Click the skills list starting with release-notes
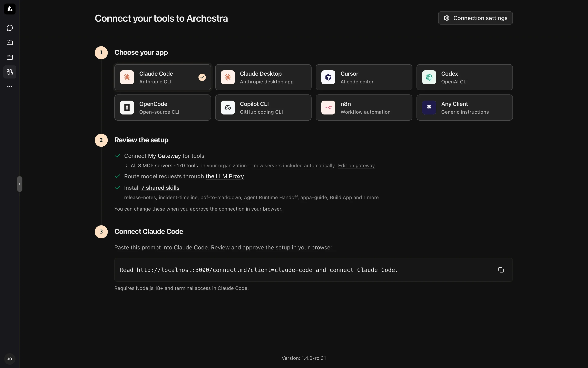Screen dimensions: 588x368 [x=251, y=197]
